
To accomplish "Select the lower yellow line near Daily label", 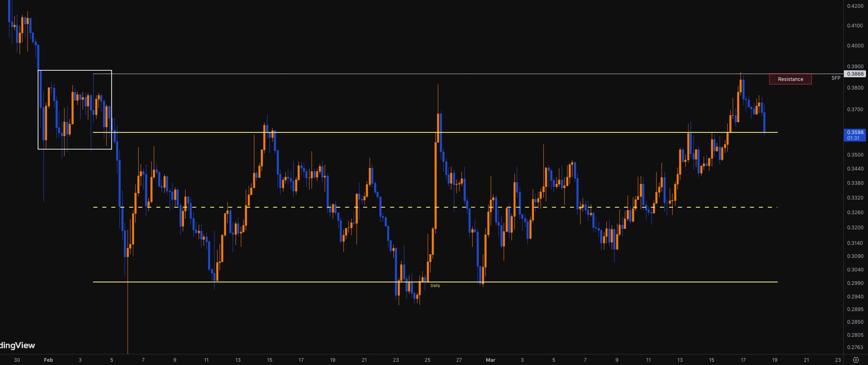I will (435, 282).
